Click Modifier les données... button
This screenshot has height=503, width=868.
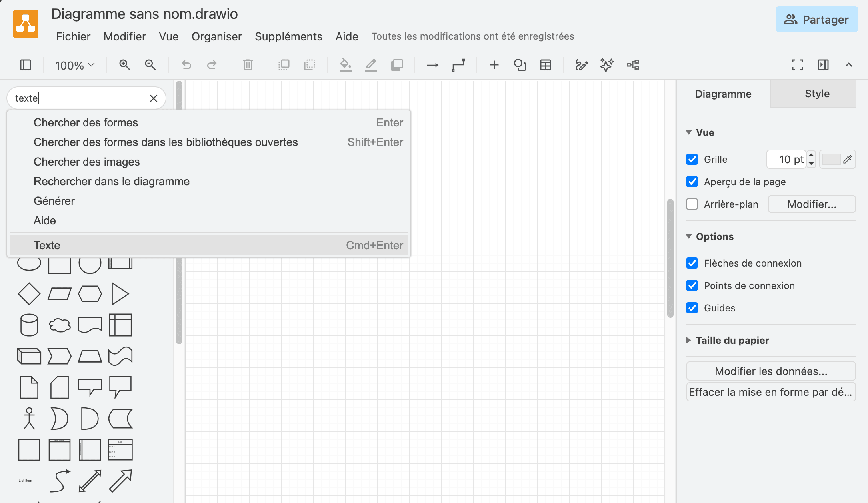771,371
